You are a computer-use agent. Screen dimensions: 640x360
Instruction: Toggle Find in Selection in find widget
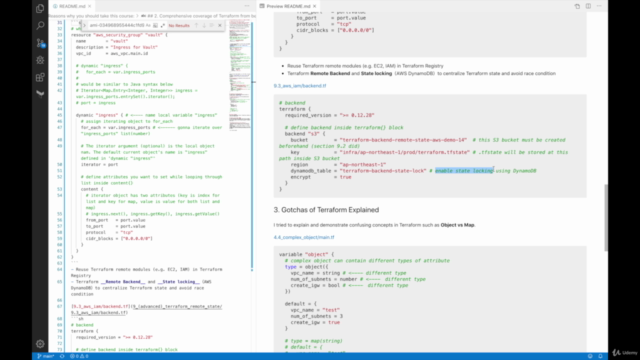(x=212, y=25)
